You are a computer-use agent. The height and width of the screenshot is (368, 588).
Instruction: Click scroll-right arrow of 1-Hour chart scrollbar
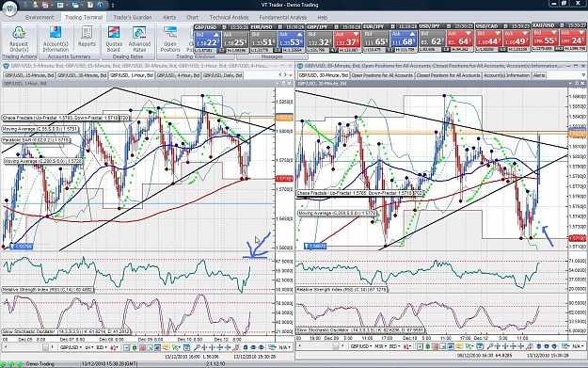click(x=52, y=347)
